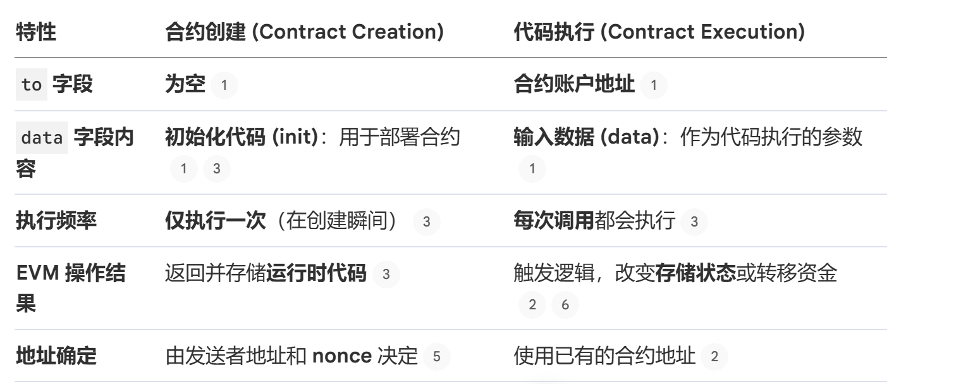
Task: Click citation 2 under 触发逻辑 text
Action: pyautogui.click(x=532, y=305)
